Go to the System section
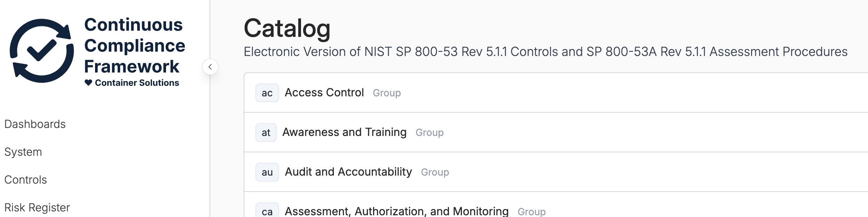868x217 pixels. [23, 152]
